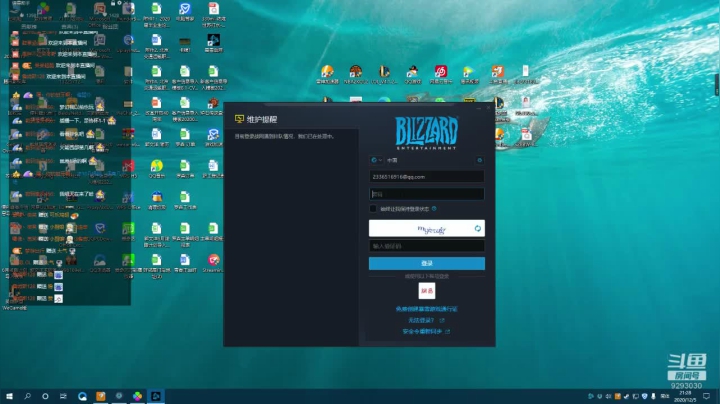Select the blue shield 电脑管家 desktop shortcut
This screenshot has width=720, height=404.
coord(185,12)
